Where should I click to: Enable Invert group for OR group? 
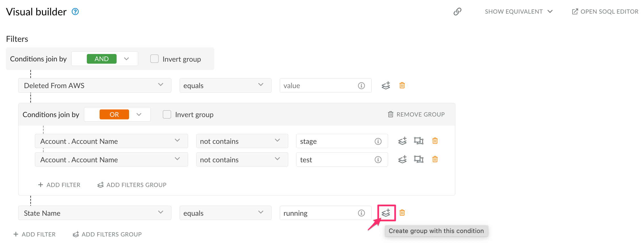[x=167, y=115]
